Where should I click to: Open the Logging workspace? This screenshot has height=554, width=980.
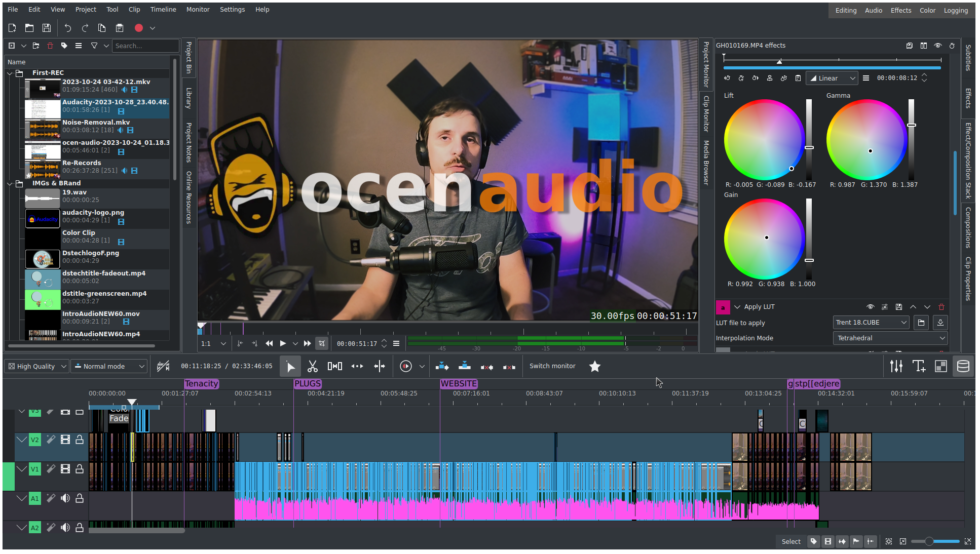tap(956, 10)
